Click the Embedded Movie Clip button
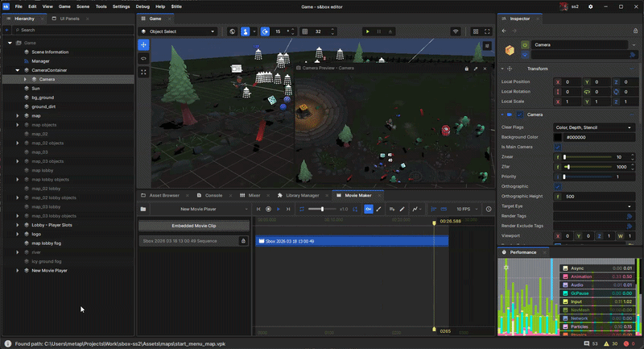The width and height of the screenshot is (644, 349). click(194, 224)
